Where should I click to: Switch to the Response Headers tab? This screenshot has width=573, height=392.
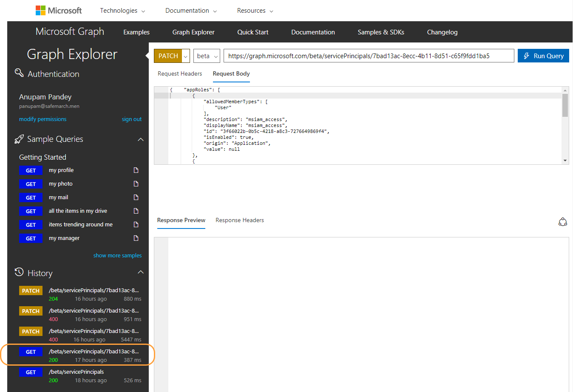[240, 220]
